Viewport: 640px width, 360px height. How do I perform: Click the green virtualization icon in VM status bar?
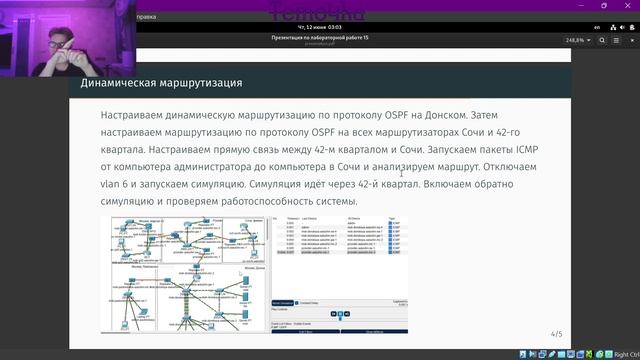pos(589,355)
